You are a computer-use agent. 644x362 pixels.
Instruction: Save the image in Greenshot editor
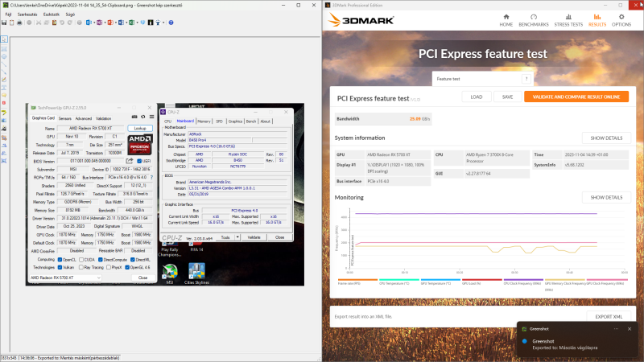click(x=4, y=23)
